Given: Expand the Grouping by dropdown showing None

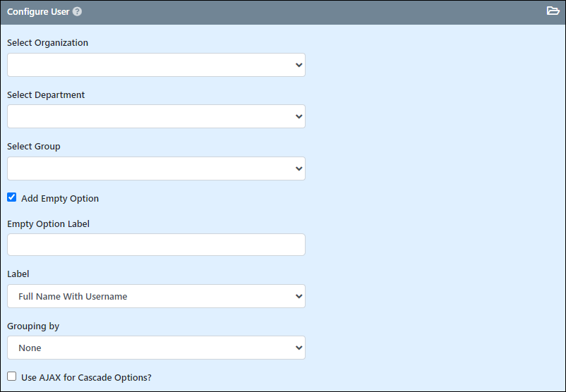Looking at the screenshot, I should coord(156,348).
